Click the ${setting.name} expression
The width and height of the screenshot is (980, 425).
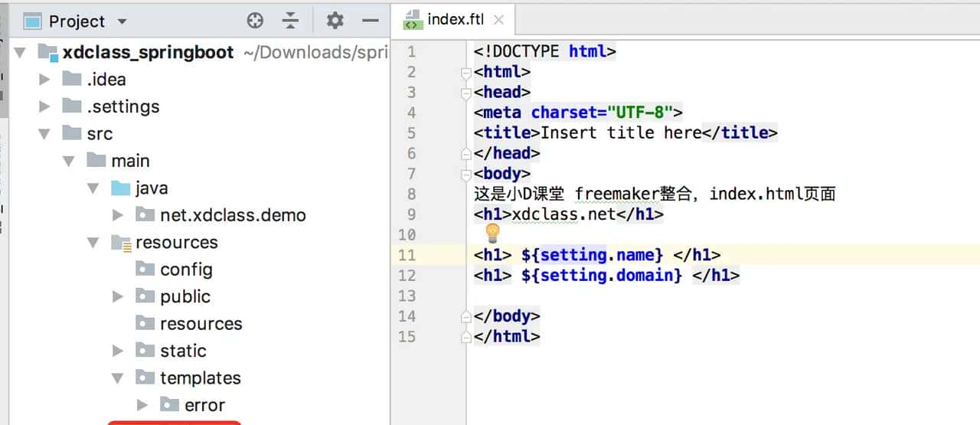point(593,255)
